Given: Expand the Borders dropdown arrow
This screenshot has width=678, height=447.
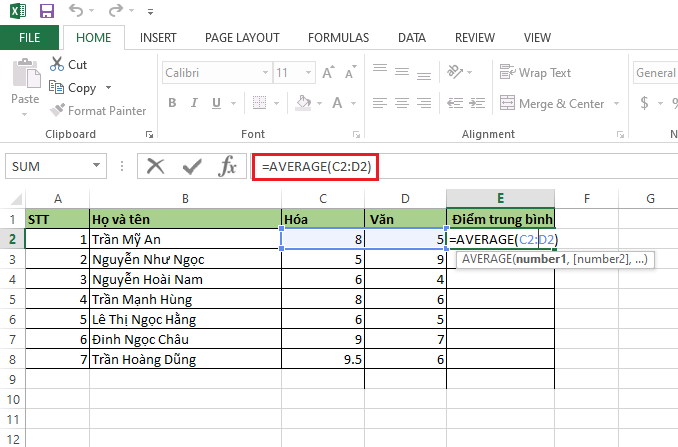Looking at the screenshot, I should click(276, 103).
